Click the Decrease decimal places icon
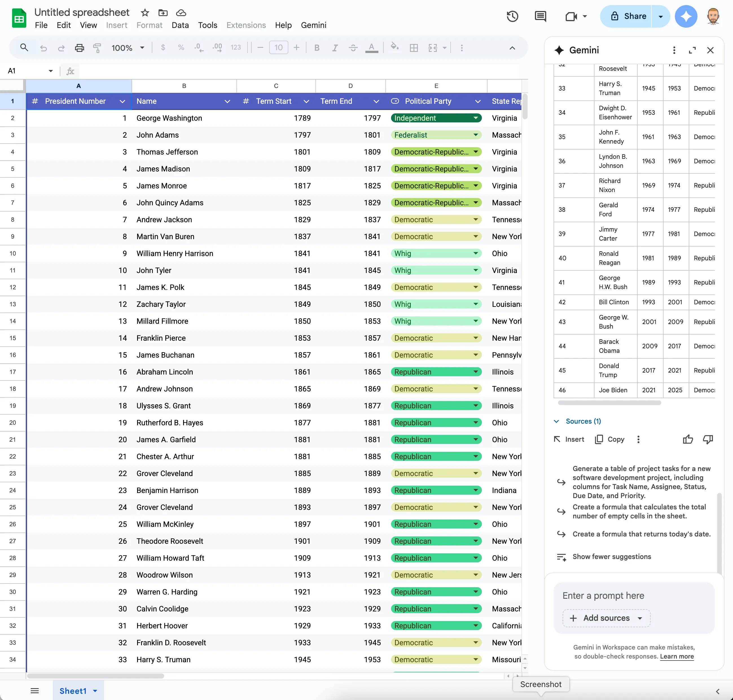The width and height of the screenshot is (733, 700). click(198, 47)
